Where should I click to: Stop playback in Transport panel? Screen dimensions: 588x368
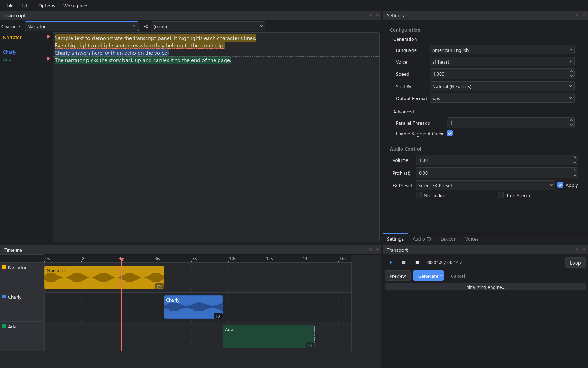pos(417,262)
